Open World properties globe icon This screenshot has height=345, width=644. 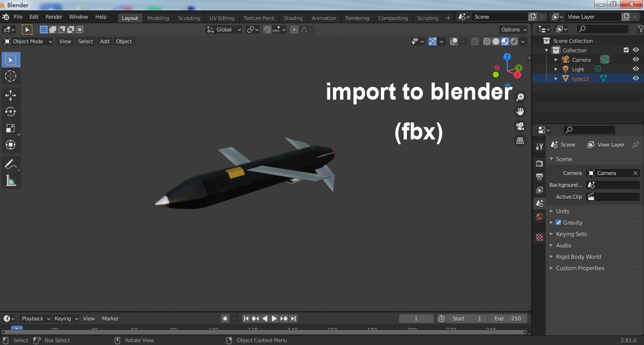pyautogui.click(x=539, y=217)
